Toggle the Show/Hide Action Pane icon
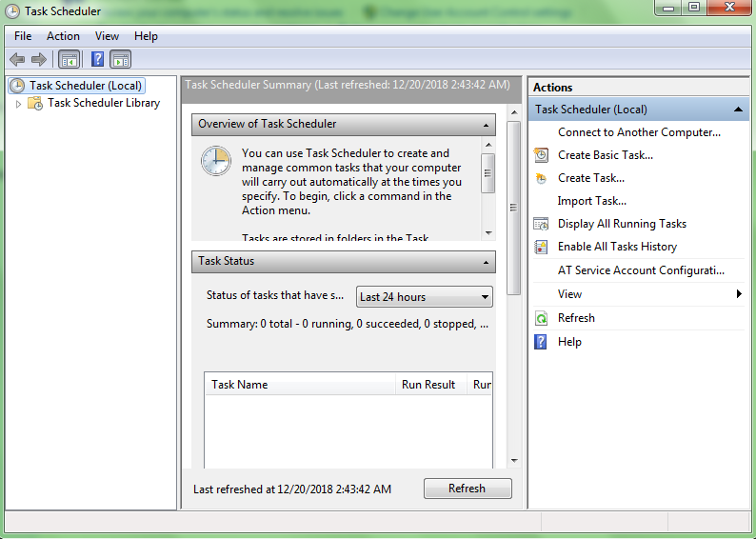The height and width of the screenshot is (539, 756). pyautogui.click(x=121, y=60)
